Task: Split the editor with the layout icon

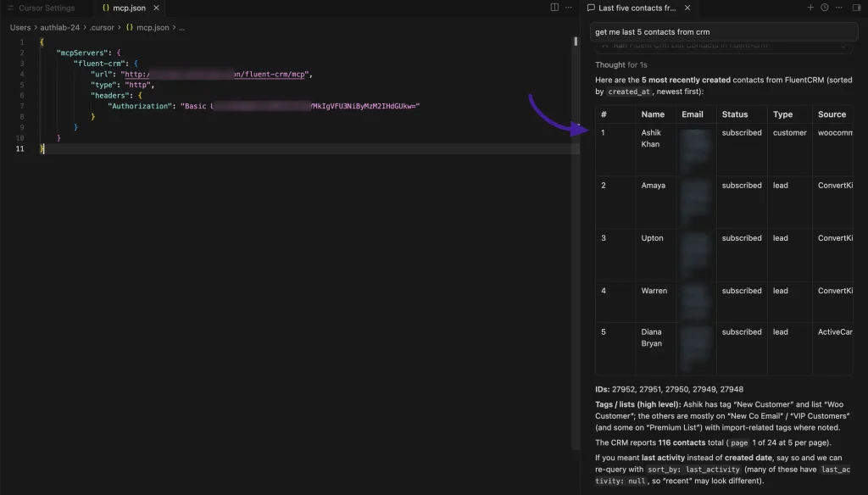Action: click(554, 7)
